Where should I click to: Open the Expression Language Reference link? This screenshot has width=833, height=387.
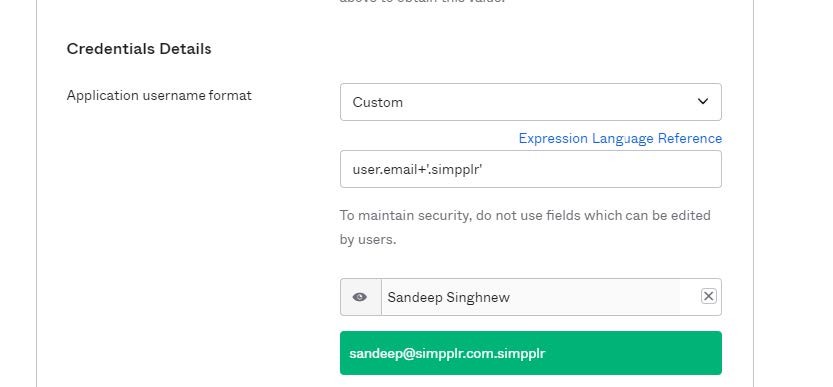[x=620, y=138]
